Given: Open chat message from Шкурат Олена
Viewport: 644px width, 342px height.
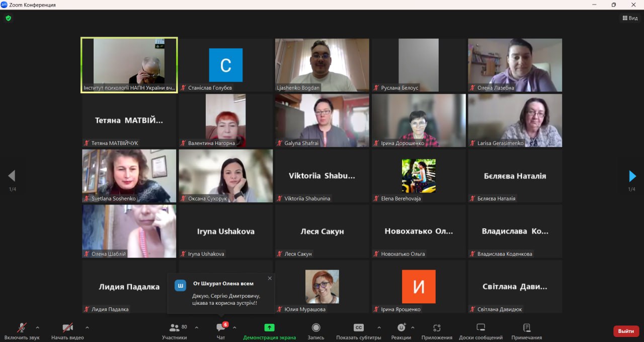Looking at the screenshot, I should tap(221, 293).
